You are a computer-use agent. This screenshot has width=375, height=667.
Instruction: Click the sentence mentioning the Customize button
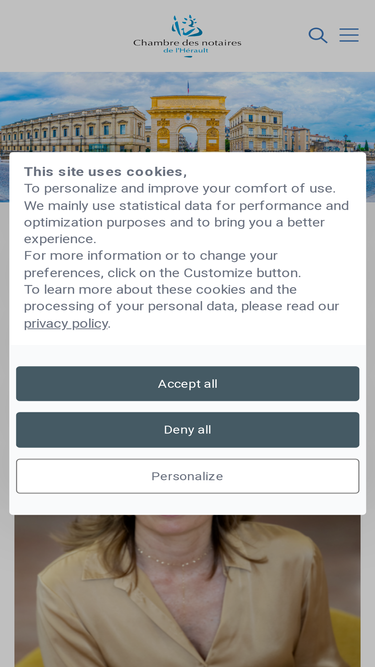click(x=162, y=264)
